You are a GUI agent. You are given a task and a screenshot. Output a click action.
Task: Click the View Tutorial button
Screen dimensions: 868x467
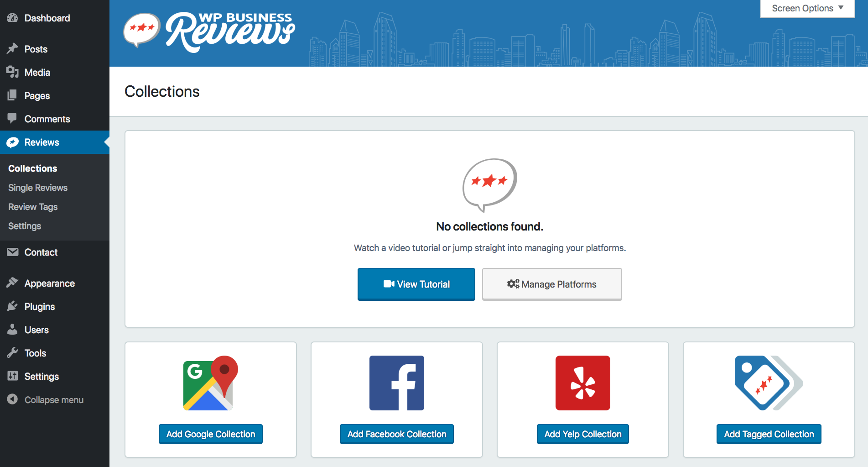(x=416, y=284)
